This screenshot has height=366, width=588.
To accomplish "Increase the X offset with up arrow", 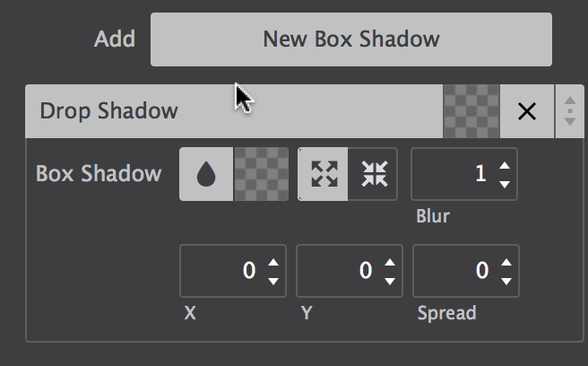I will (x=273, y=262).
